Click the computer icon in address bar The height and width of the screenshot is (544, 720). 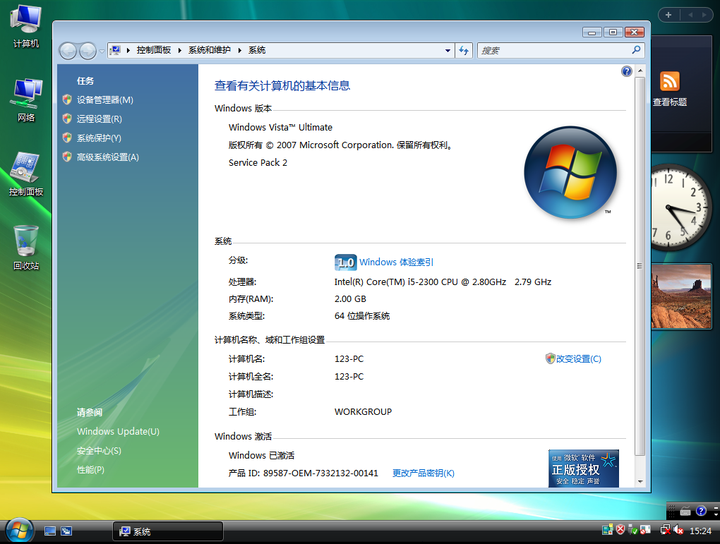tap(115, 50)
